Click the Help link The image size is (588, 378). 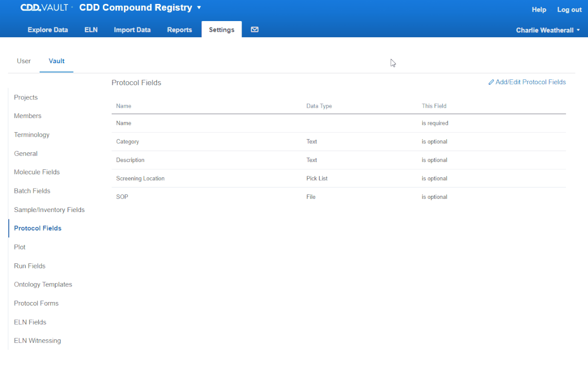[539, 10]
